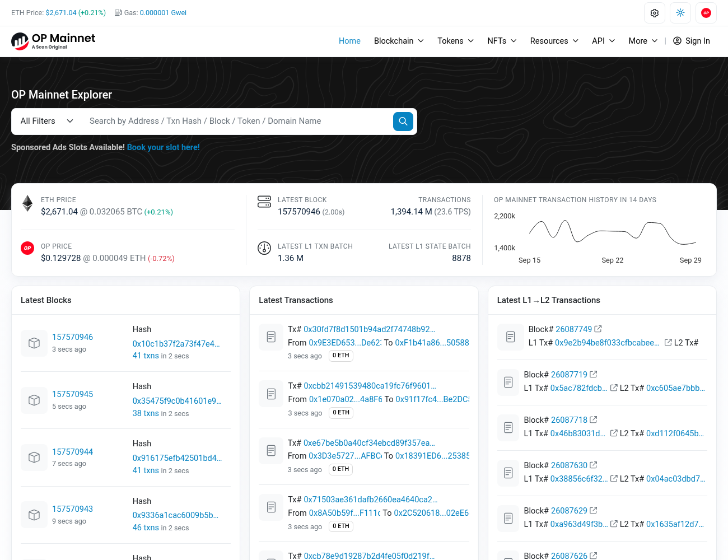The width and height of the screenshot is (728, 560).
Task: Click document icon for L1 block 26087630
Action: click(x=508, y=473)
